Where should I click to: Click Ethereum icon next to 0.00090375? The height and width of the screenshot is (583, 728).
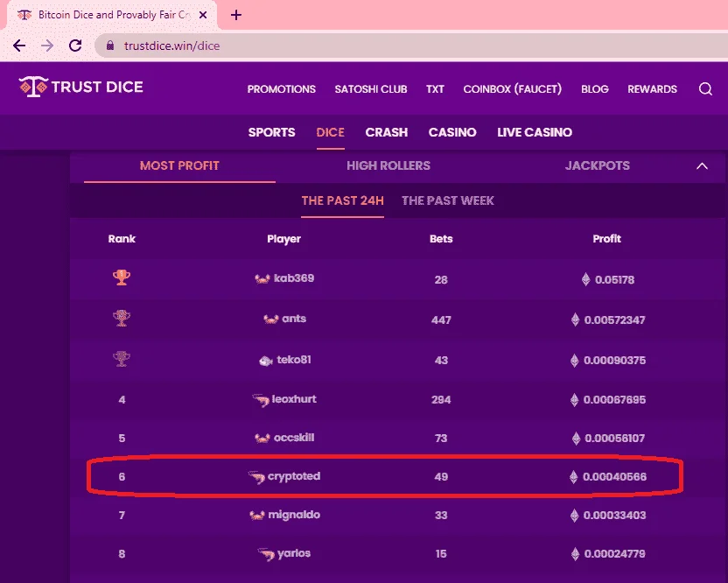(574, 360)
